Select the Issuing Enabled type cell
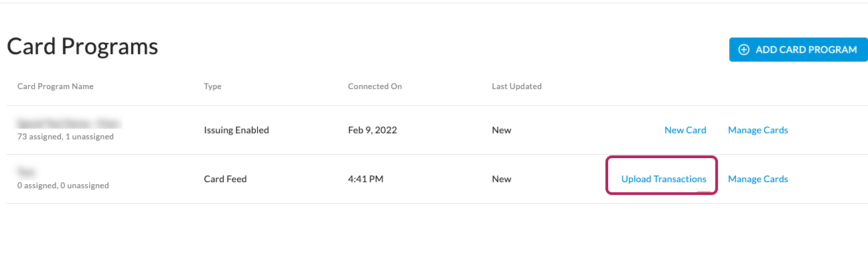868x270 pixels. (x=236, y=130)
